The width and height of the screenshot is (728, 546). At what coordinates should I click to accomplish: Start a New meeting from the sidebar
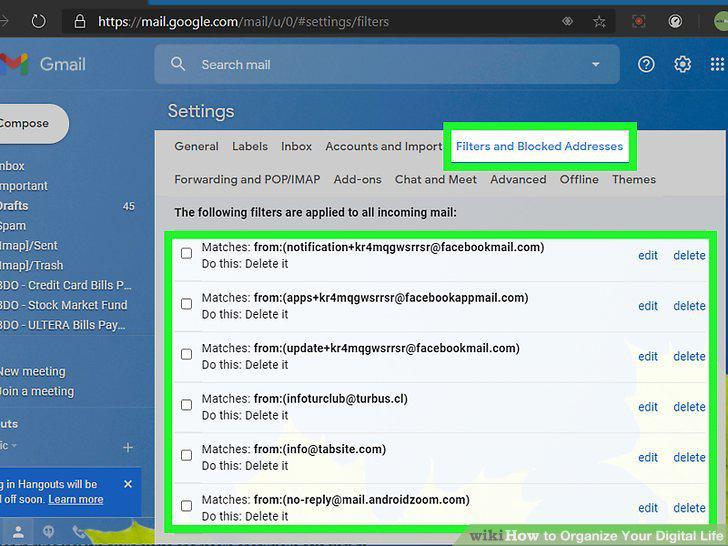32,371
